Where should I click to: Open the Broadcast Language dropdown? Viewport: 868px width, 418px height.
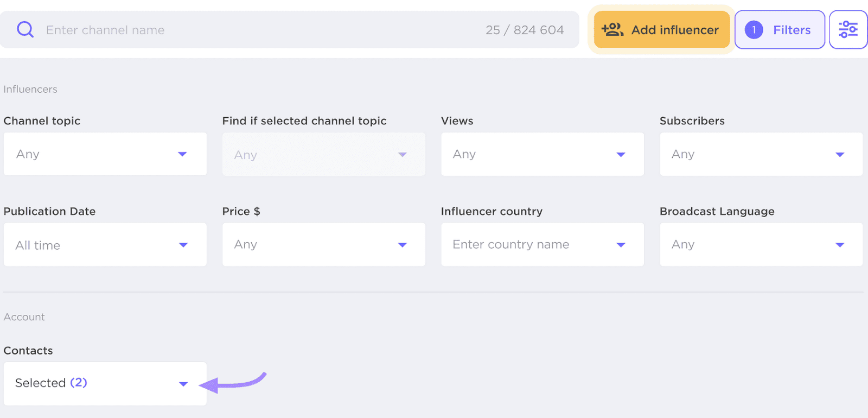[761, 244]
